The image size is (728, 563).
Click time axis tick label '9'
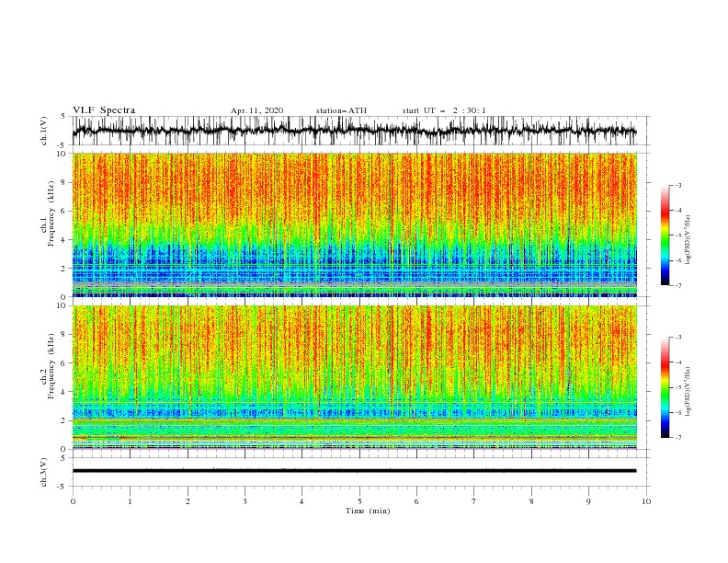(x=588, y=501)
